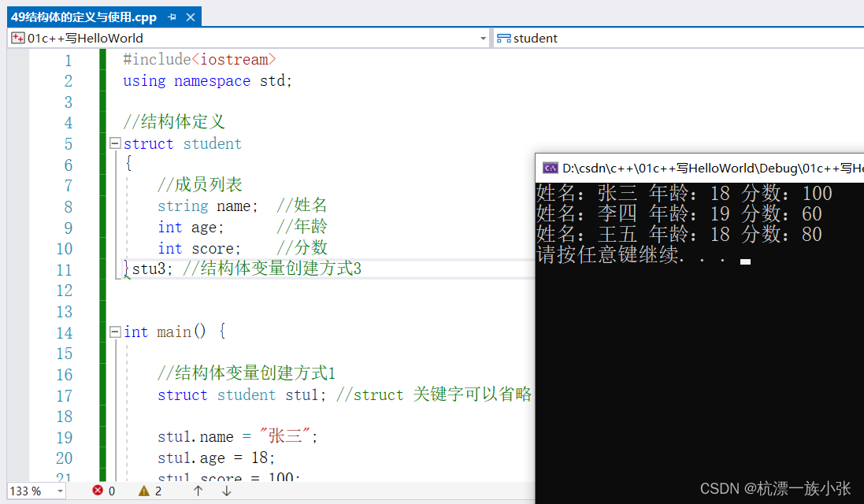Click the //成员列表 comment

click(x=200, y=184)
